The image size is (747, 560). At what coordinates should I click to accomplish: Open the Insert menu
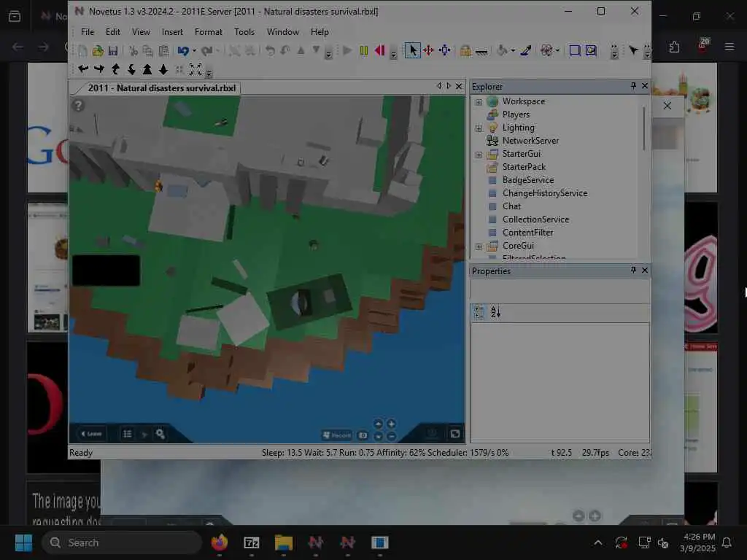coord(172,32)
